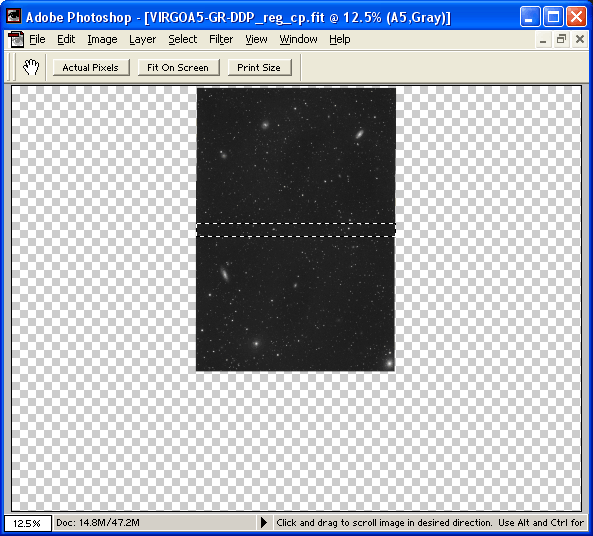This screenshot has width=593, height=536.
Task: Click the 12.5% zoom percentage field
Action: (x=27, y=523)
